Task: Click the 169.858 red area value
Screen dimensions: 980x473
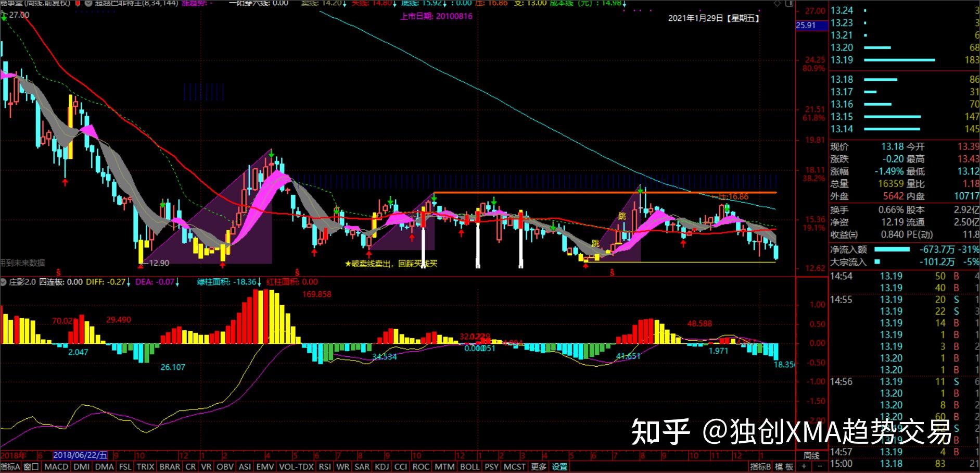Action: (317, 294)
